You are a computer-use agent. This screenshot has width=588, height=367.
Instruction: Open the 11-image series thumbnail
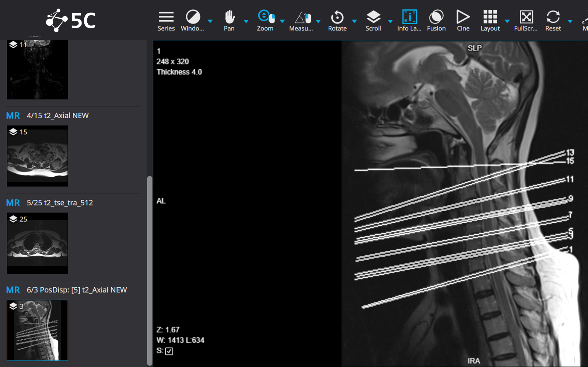coord(37,69)
